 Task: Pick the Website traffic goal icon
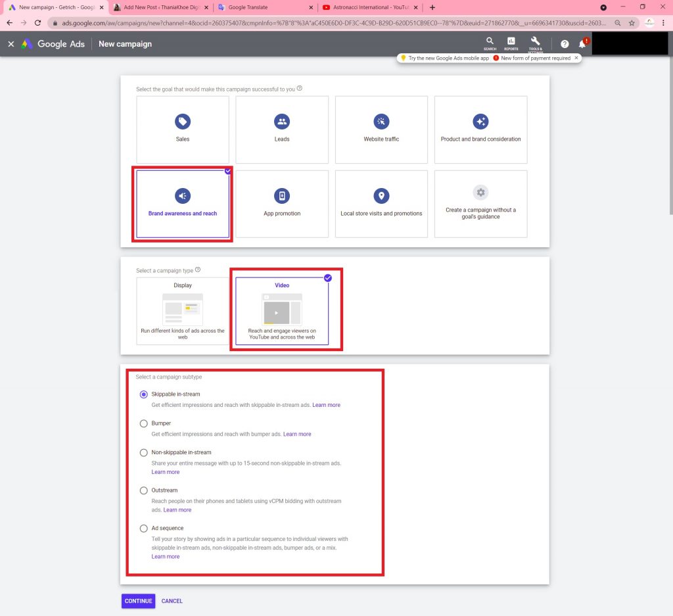381,122
